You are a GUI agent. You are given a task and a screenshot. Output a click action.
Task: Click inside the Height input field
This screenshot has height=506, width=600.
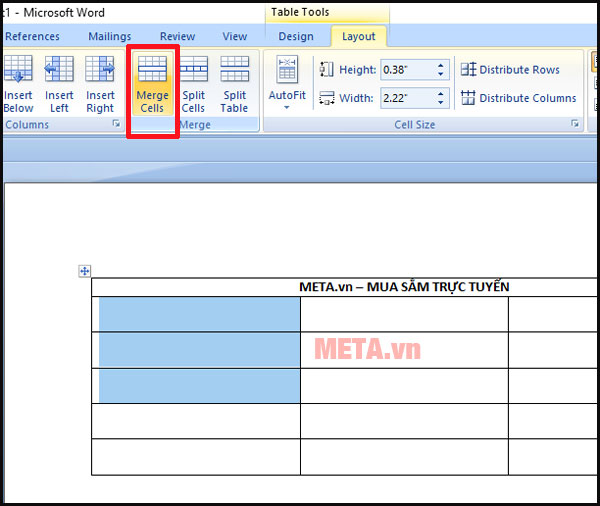(x=405, y=70)
